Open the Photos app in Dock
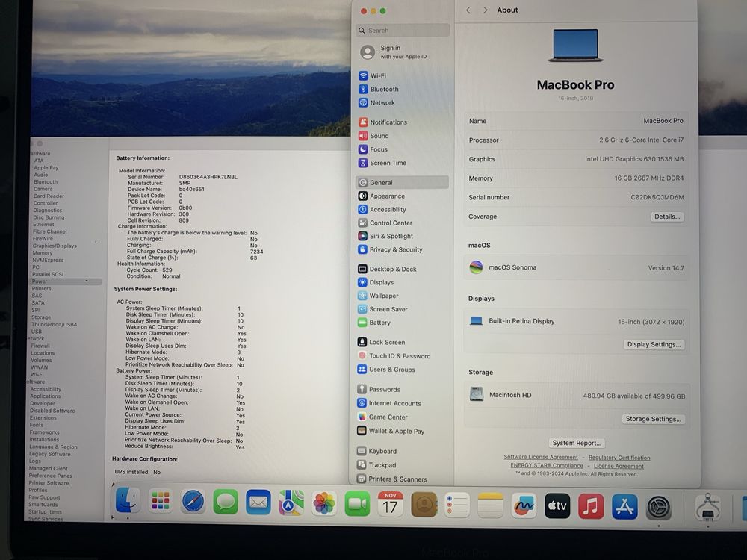The height and width of the screenshot is (560, 747). click(x=324, y=504)
